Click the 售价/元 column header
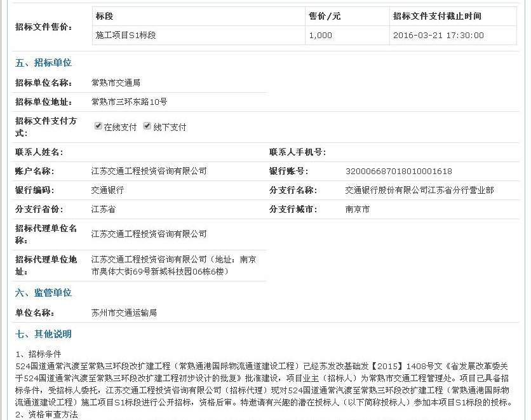The image size is (531, 420). pos(324,16)
